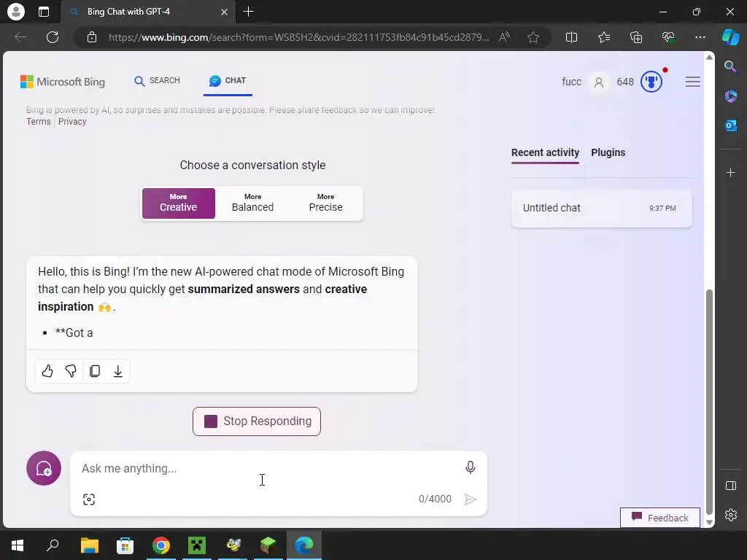Open split screen view icon

(571, 37)
